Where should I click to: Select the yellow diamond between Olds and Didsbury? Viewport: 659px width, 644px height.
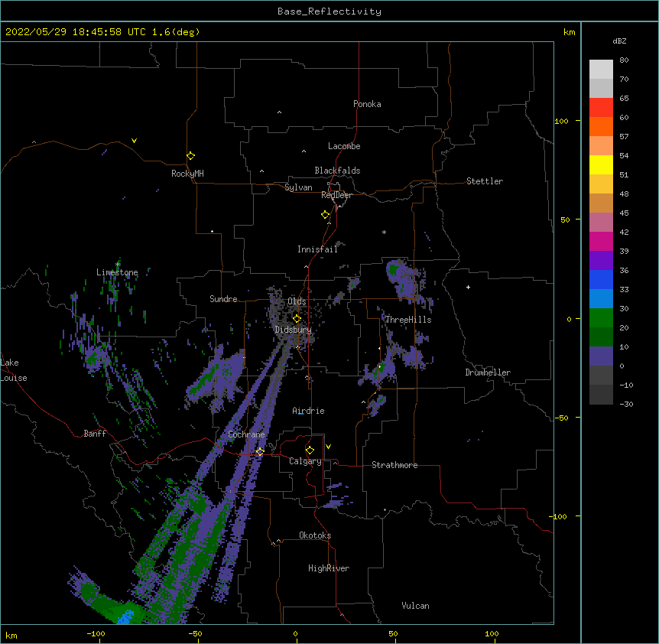(x=297, y=318)
